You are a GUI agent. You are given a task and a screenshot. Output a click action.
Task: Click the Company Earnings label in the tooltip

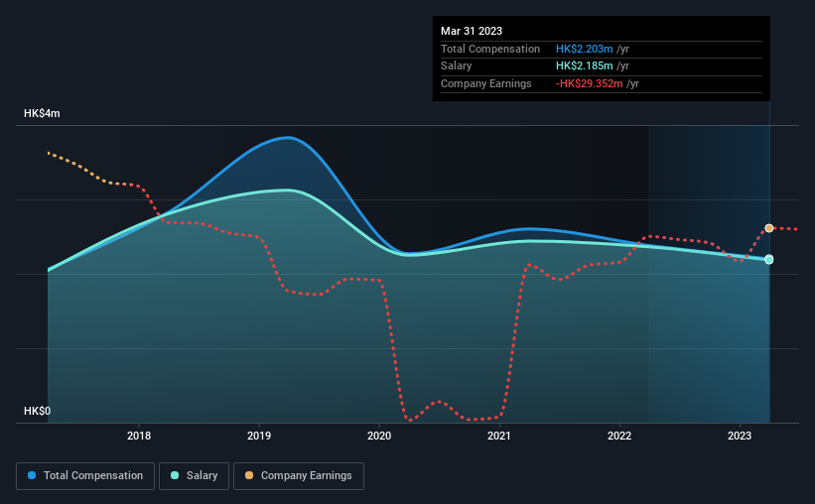(x=486, y=83)
